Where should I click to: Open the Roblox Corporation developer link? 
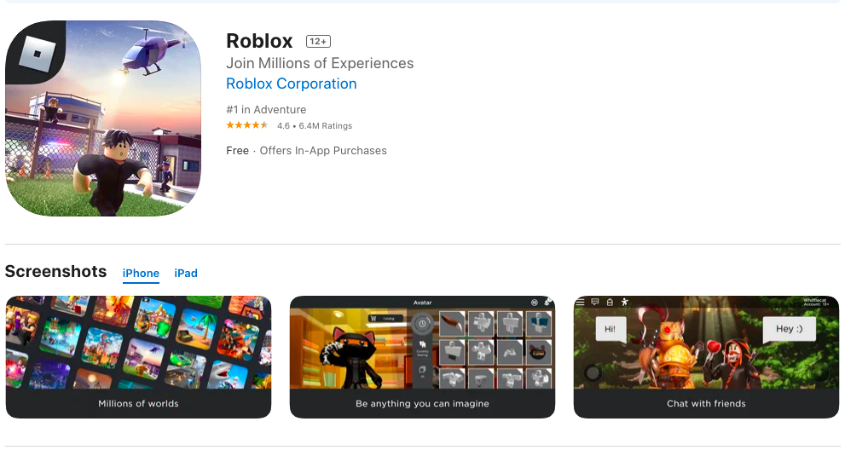point(291,84)
